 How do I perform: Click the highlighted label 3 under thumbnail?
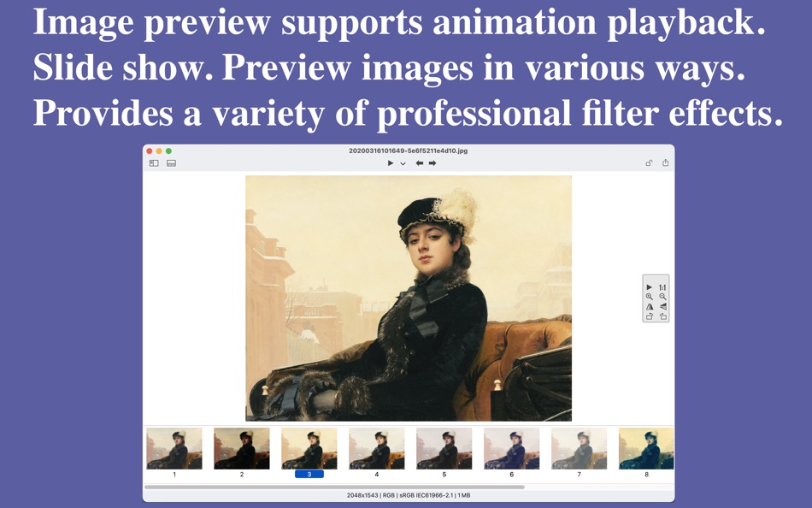pos(309,475)
